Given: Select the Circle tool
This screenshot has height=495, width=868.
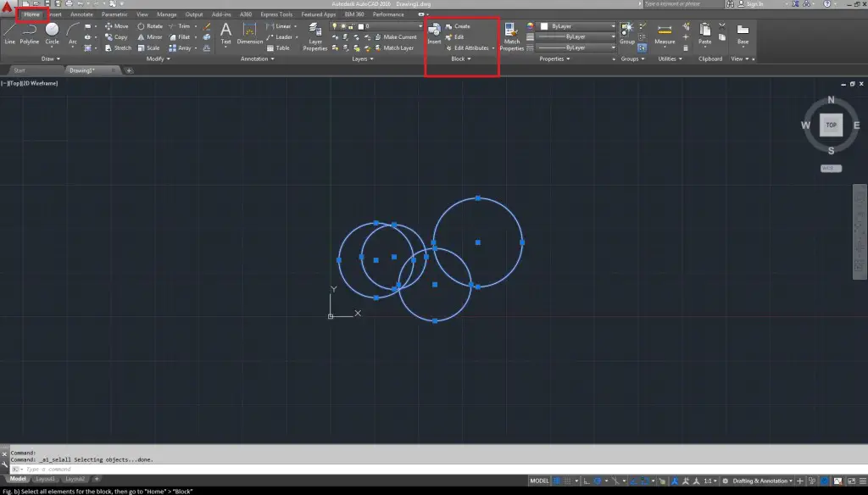Looking at the screenshot, I should [x=52, y=33].
